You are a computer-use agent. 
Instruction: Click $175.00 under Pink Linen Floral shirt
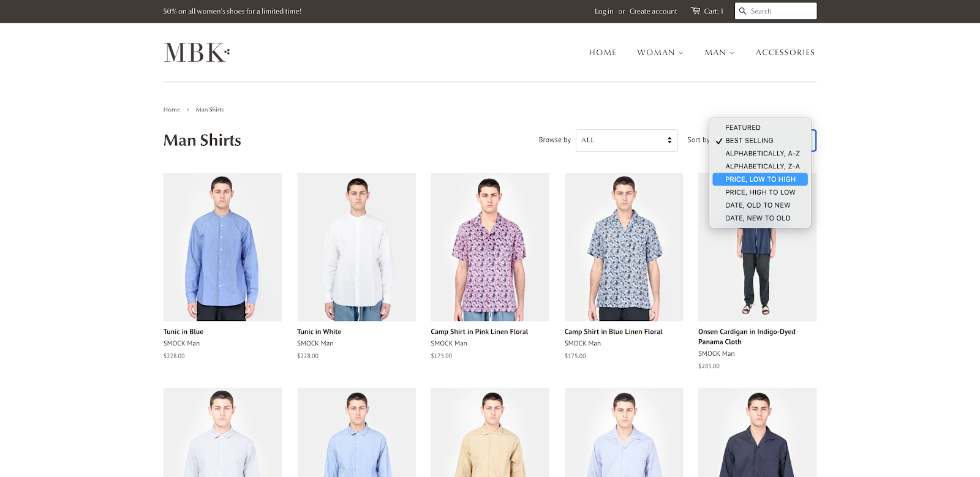click(441, 356)
